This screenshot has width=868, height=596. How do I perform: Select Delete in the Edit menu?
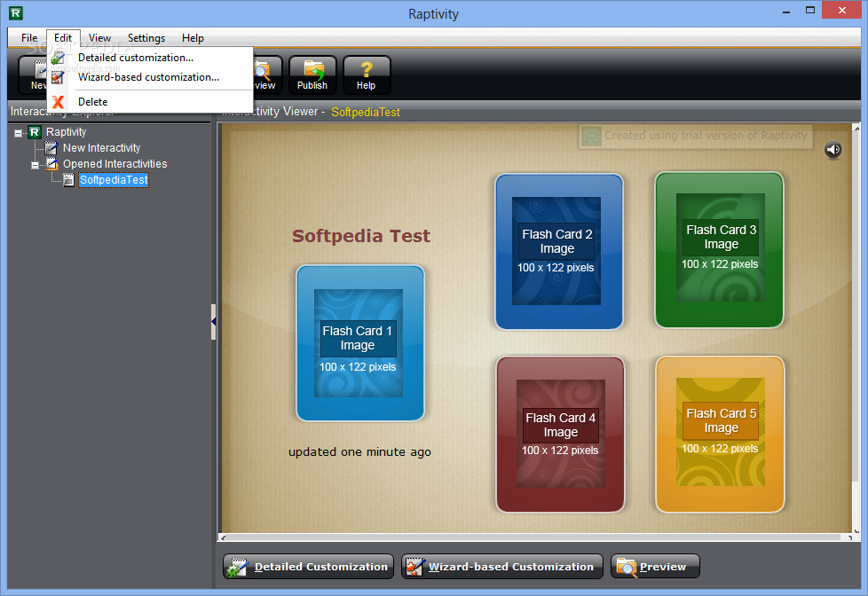tap(149, 102)
